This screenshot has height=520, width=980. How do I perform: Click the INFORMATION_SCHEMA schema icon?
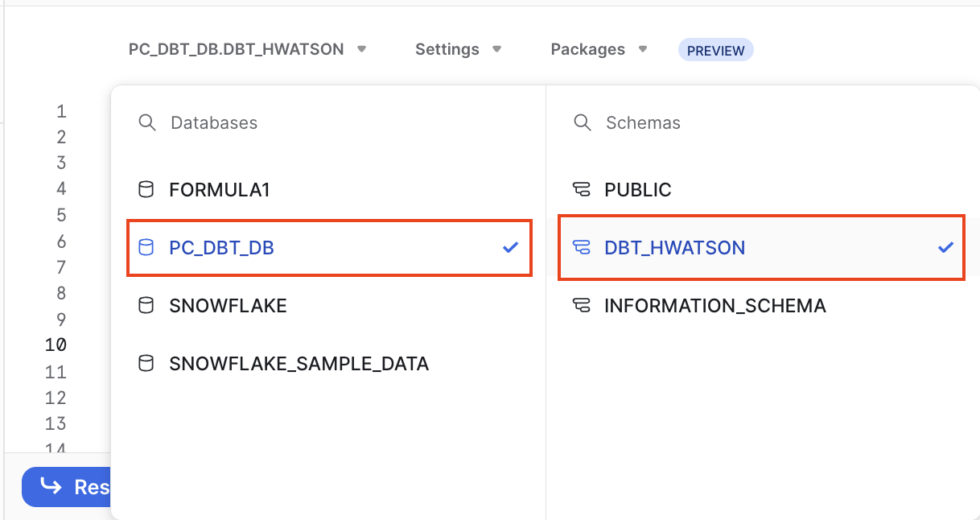[582, 306]
